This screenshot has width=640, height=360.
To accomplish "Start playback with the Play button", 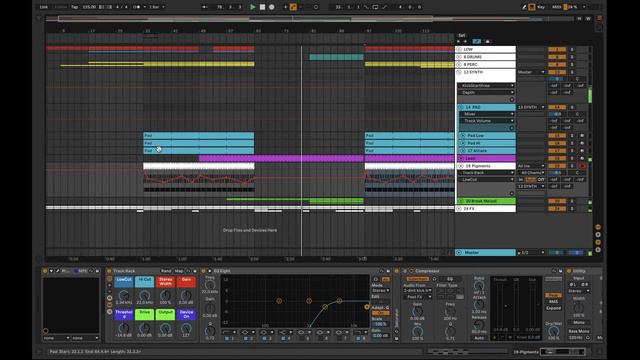I will (253, 7).
